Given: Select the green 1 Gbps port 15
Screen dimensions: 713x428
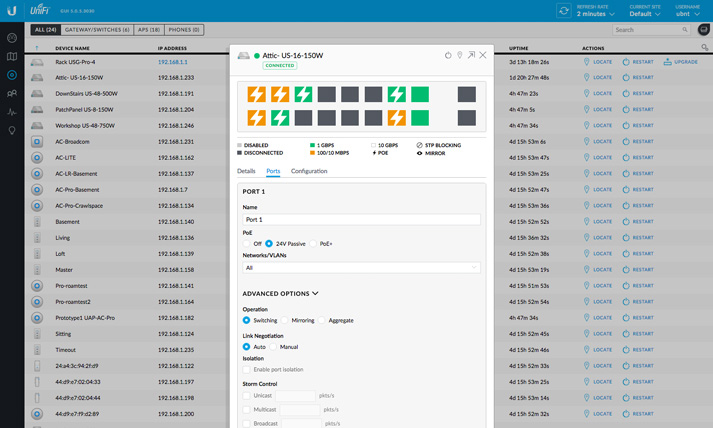Looking at the screenshot, I should click(x=420, y=94).
